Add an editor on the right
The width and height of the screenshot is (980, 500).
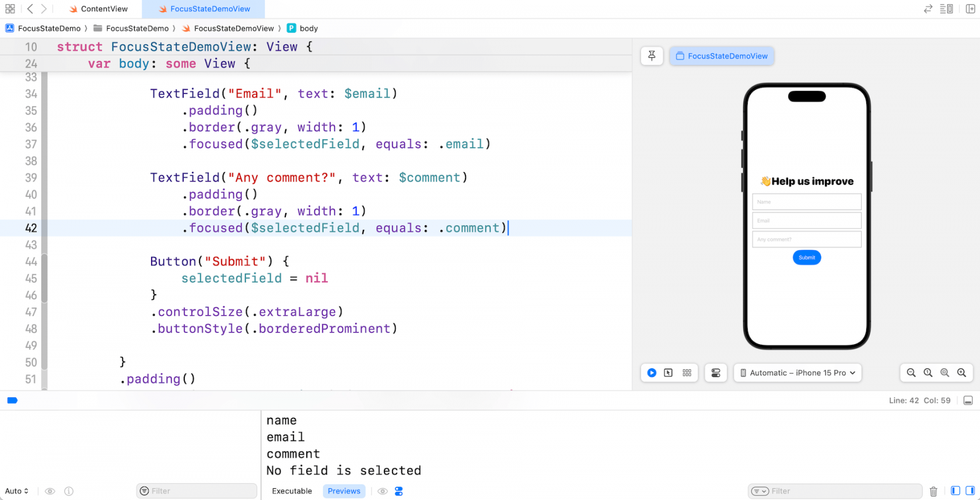970,9
